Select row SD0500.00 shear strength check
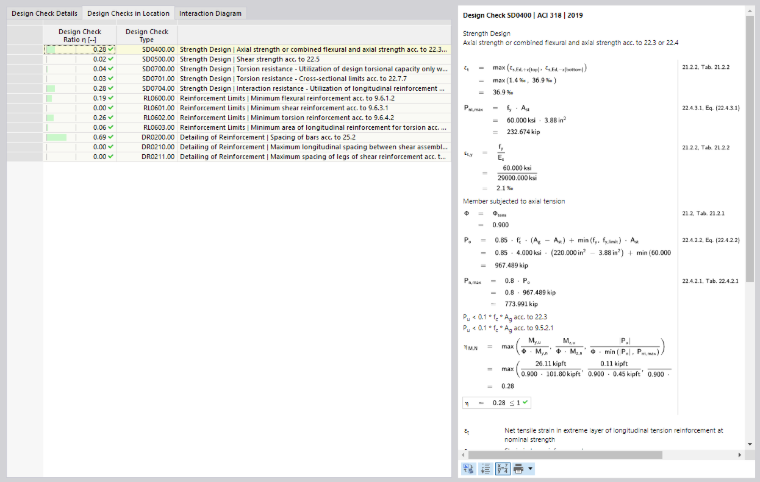Screen dimensions: 760x482 click(247, 59)
